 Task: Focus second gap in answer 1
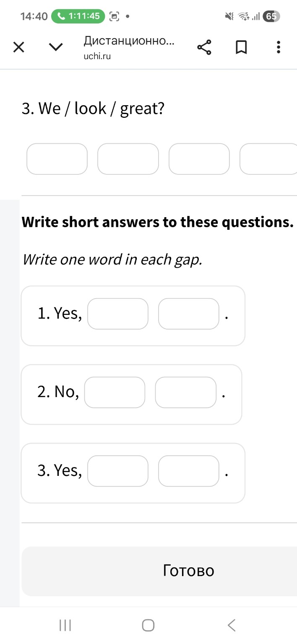pos(189,314)
